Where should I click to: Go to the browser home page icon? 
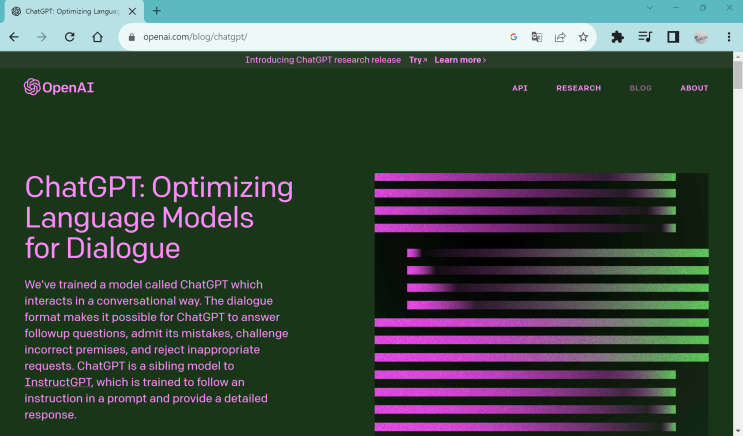pyautogui.click(x=97, y=37)
